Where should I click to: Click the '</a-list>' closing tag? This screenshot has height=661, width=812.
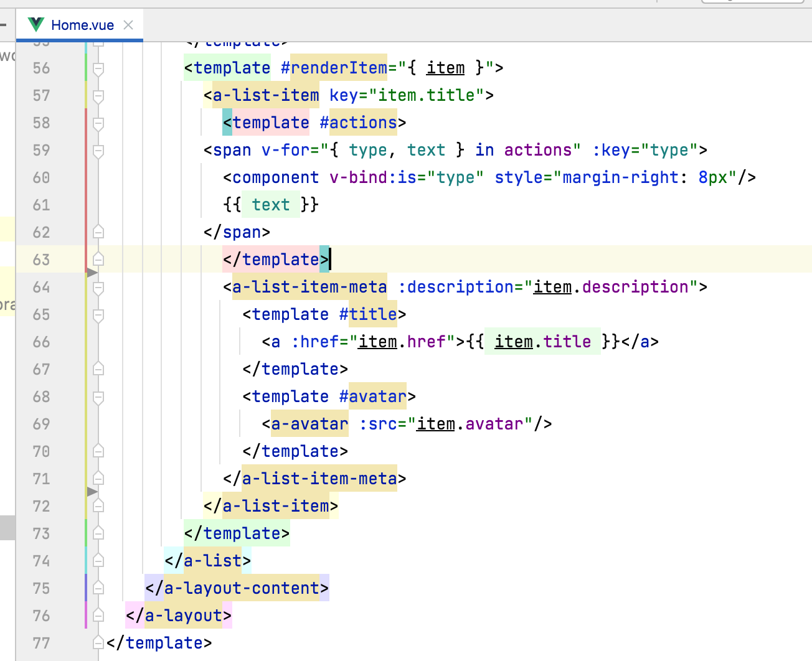click(x=208, y=561)
